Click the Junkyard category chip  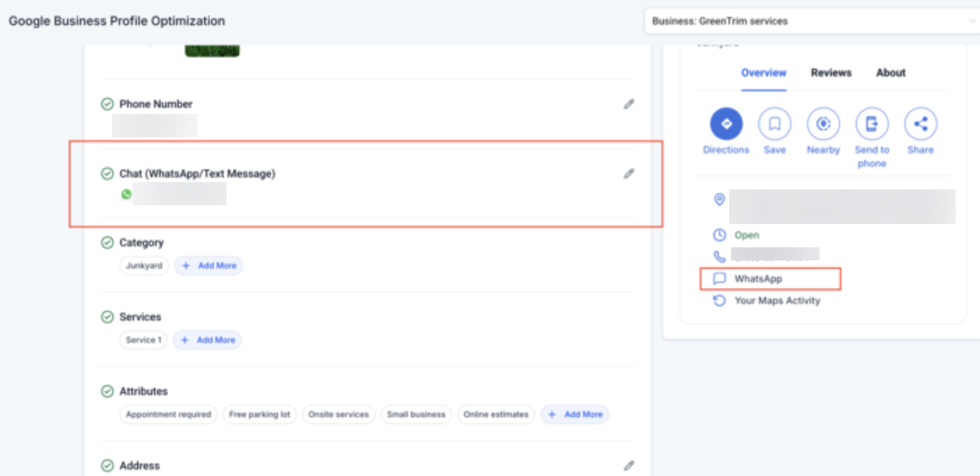coord(144,266)
